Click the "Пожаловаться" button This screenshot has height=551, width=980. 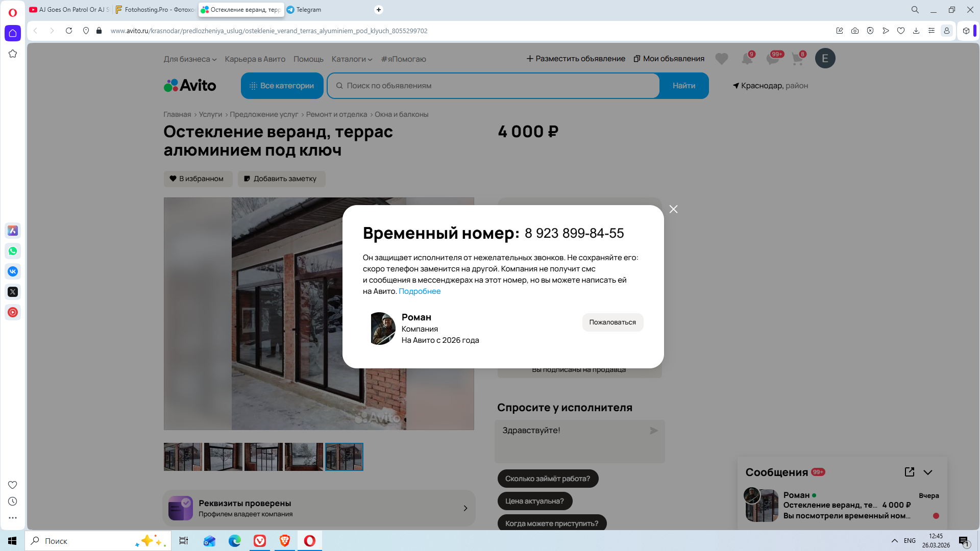tap(612, 322)
